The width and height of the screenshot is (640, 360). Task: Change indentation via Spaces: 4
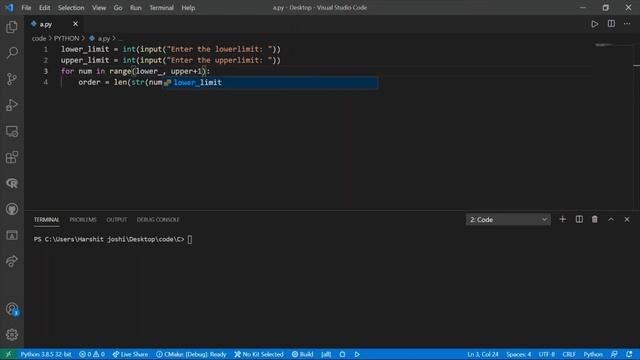point(519,354)
